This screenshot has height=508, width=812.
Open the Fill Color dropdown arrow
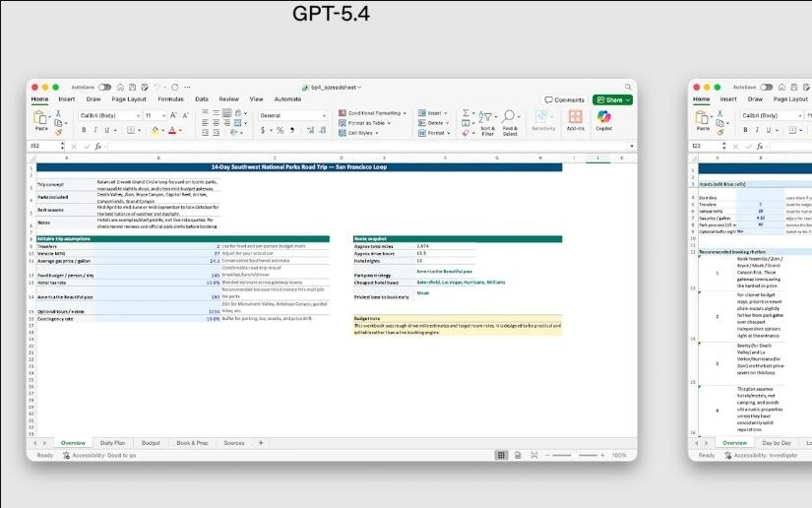162,131
